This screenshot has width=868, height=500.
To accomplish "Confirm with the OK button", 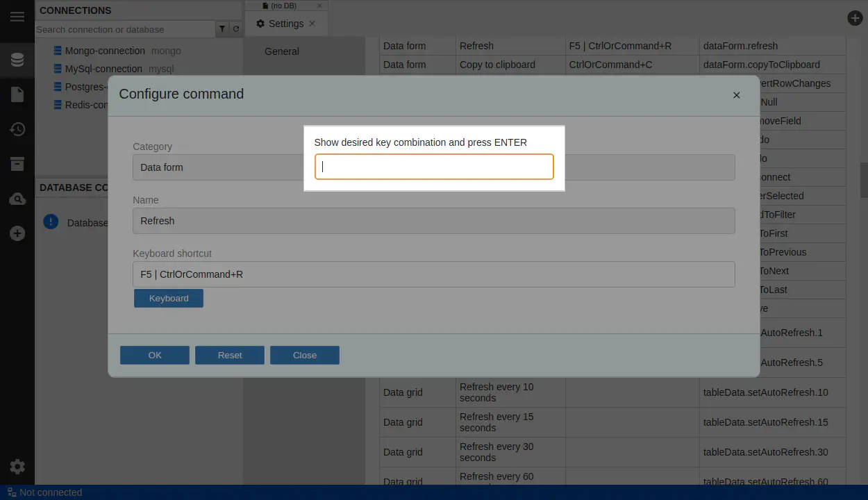I will (x=155, y=355).
